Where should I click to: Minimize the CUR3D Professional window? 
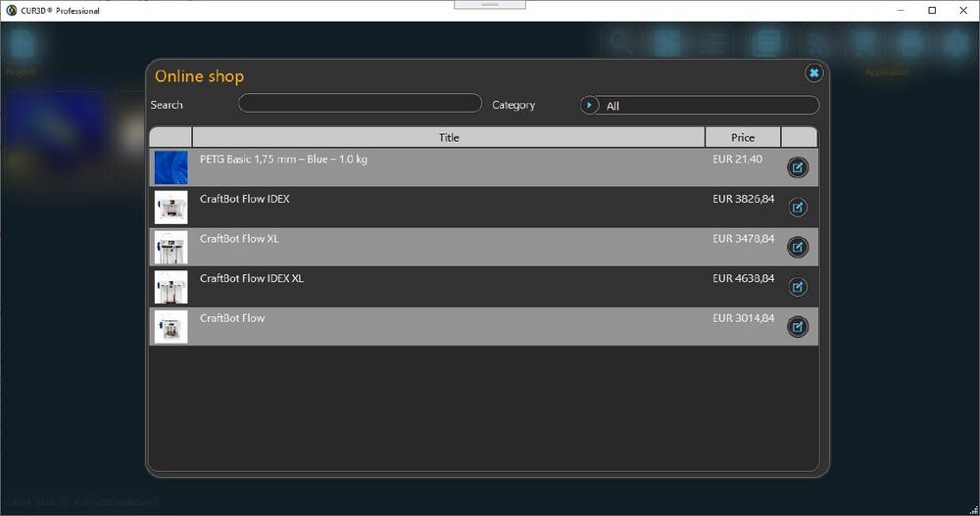click(x=901, y=10)
